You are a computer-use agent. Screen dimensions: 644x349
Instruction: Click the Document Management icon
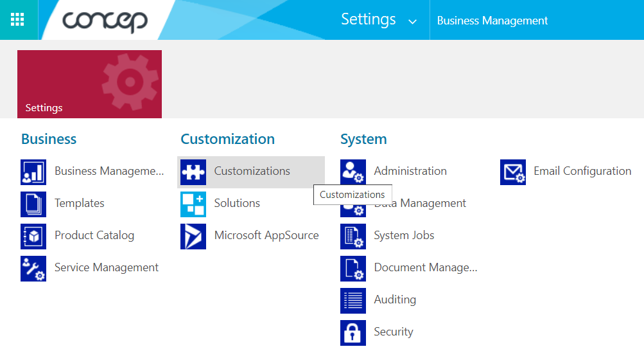click(352, 269)
